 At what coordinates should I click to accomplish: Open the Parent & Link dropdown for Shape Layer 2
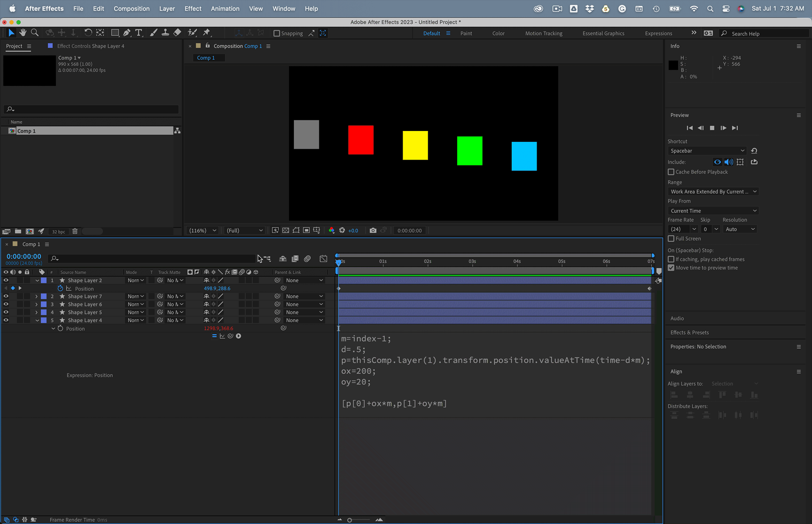click(304, 280)
